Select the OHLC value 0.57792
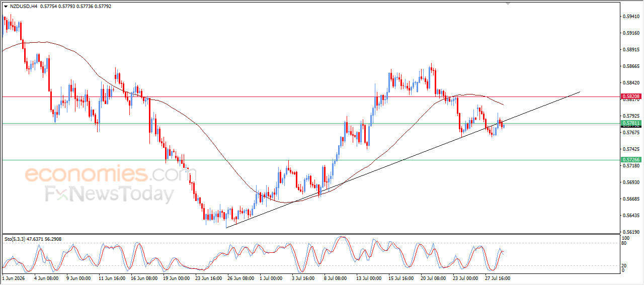This screenshot has height=285, width=644. click(103, 7)
